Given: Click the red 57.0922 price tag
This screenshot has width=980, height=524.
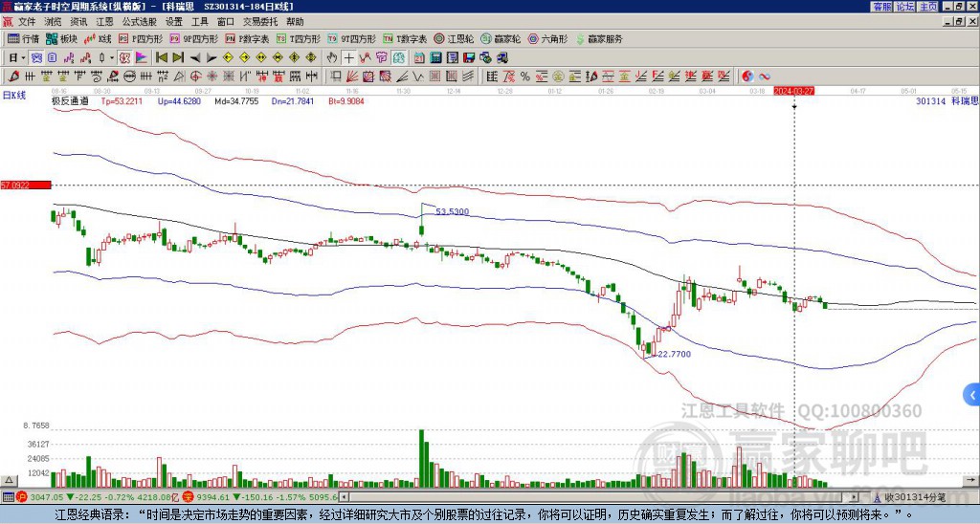Looking at the screenshot, I should [x=25, y=185].
